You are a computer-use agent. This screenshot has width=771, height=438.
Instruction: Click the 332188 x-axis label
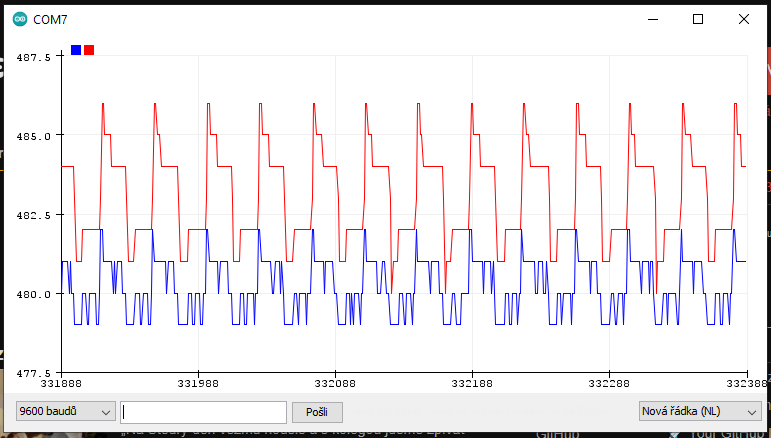click(472, 383)
